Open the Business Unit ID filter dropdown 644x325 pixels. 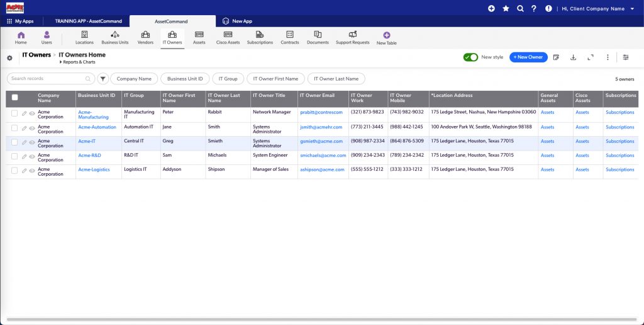tap(185, 79)
